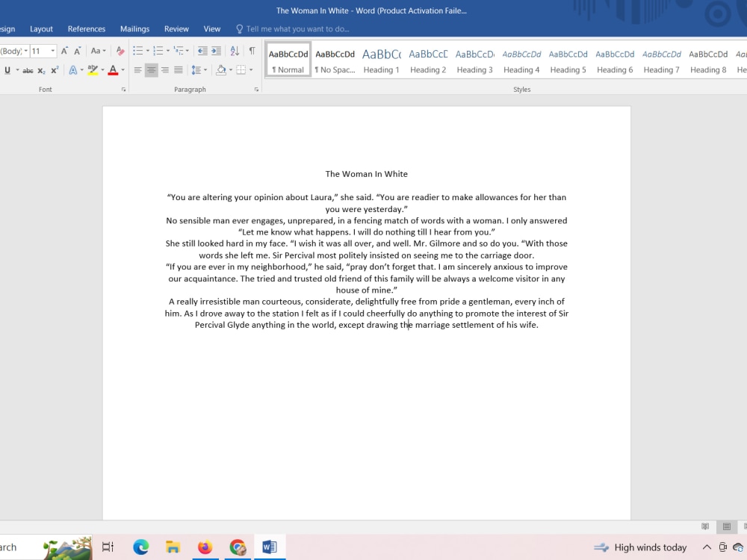This screenshot has width=747, height=560.
Task: Open font name dropdown
Action: pyautogui.click(x=25, y=51)
